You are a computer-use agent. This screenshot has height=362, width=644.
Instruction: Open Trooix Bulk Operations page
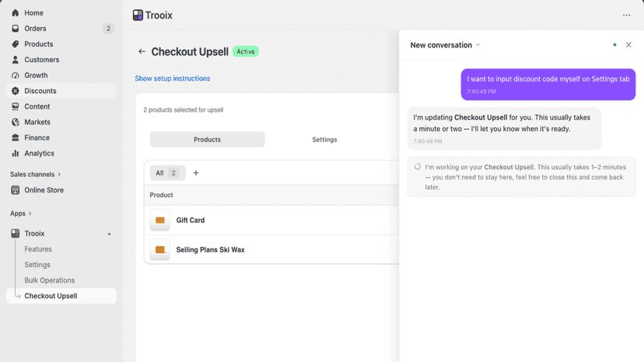[49, 280]
